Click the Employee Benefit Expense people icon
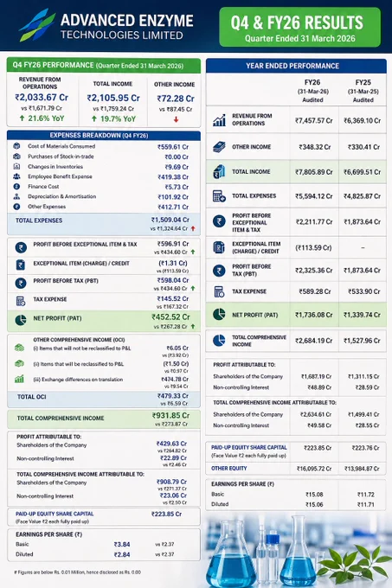This screenshot has height=588, width=392. pos(16,176)
